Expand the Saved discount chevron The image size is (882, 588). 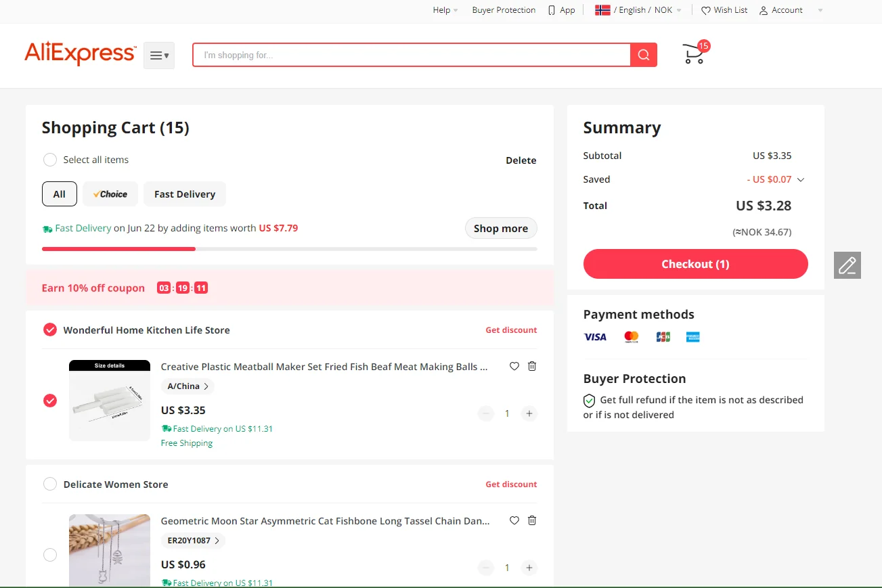coord(801,179)
